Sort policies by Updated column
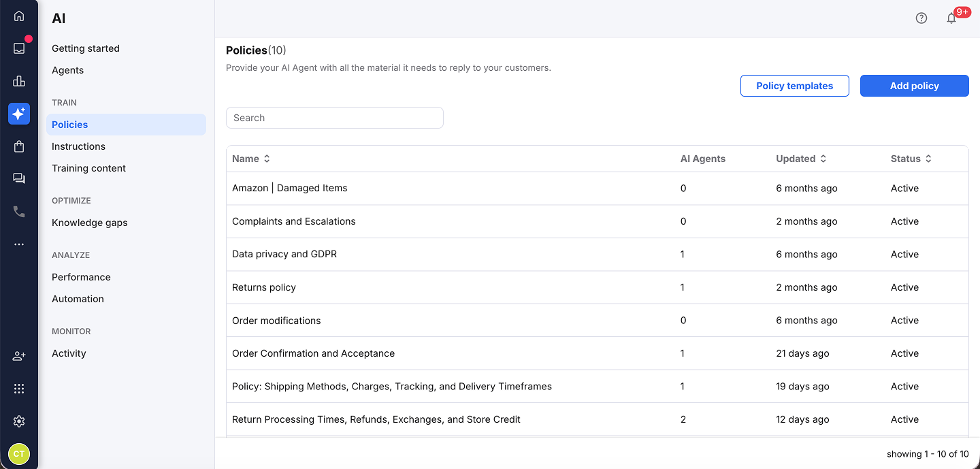This screenshot has height=469, width=980. [801, 159]
